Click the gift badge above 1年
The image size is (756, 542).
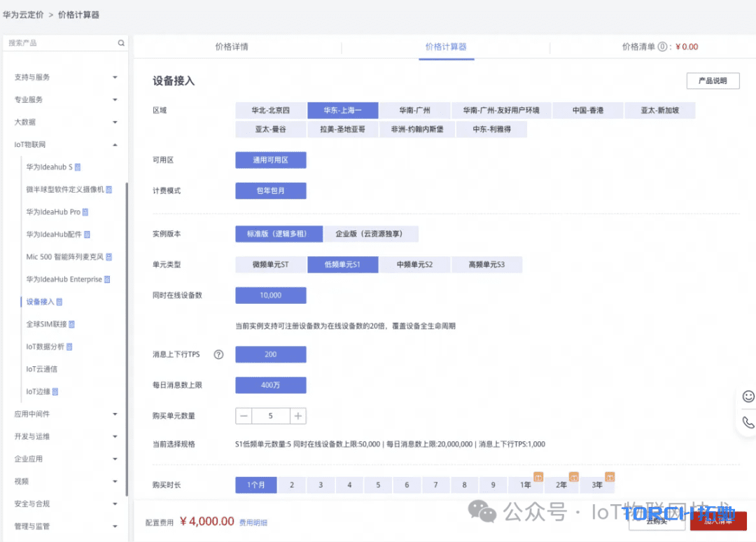point(538,477)
